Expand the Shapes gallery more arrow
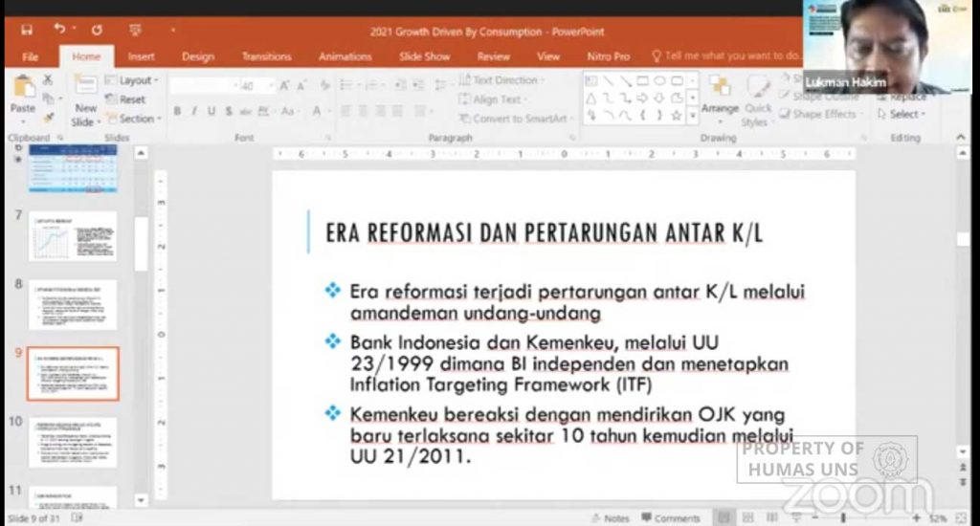Viewport: 980px width, 526px height. point(692,116)
